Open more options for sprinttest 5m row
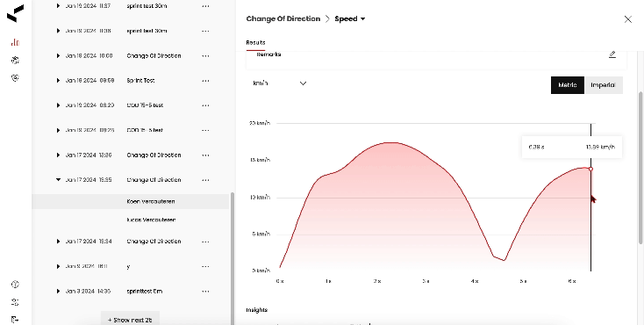The image size is (644, 325). [x=205, y=292]
